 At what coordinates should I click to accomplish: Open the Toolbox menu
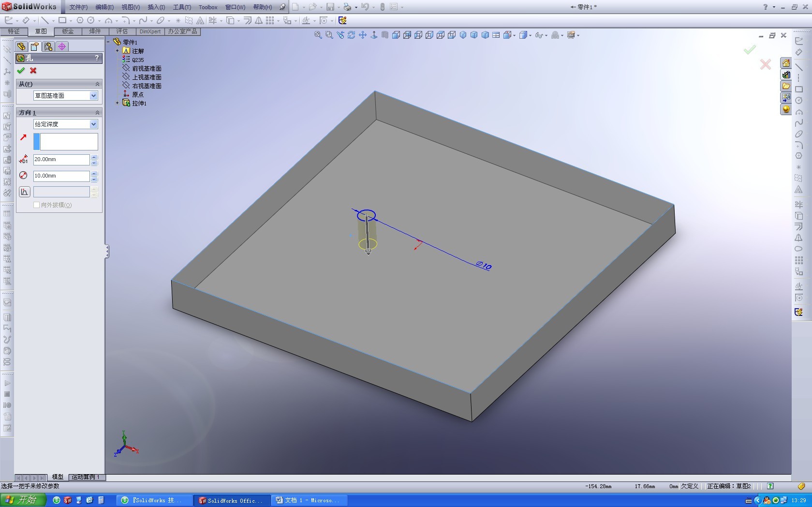[208, 7]
